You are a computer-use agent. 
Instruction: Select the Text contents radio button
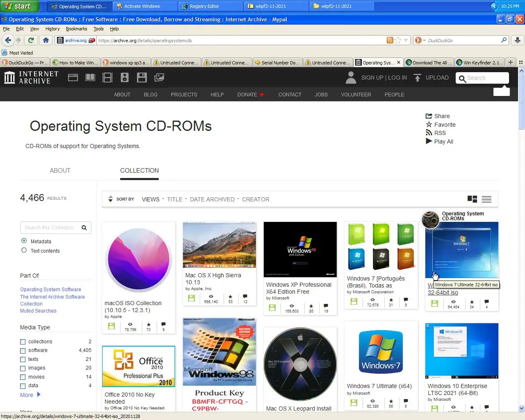(24, 250)
